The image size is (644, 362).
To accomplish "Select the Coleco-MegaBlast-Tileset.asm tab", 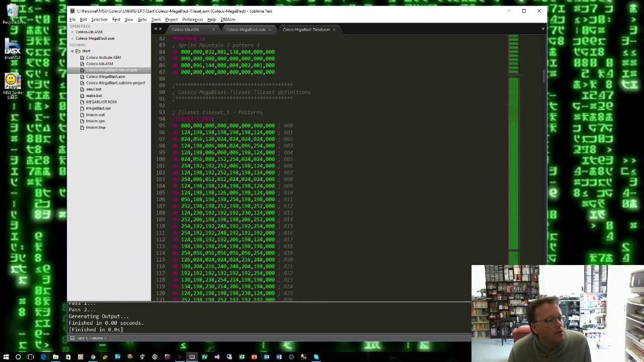I will coord(306,30).
